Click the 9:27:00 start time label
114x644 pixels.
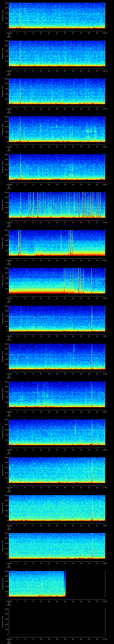[x=9, y=147]
